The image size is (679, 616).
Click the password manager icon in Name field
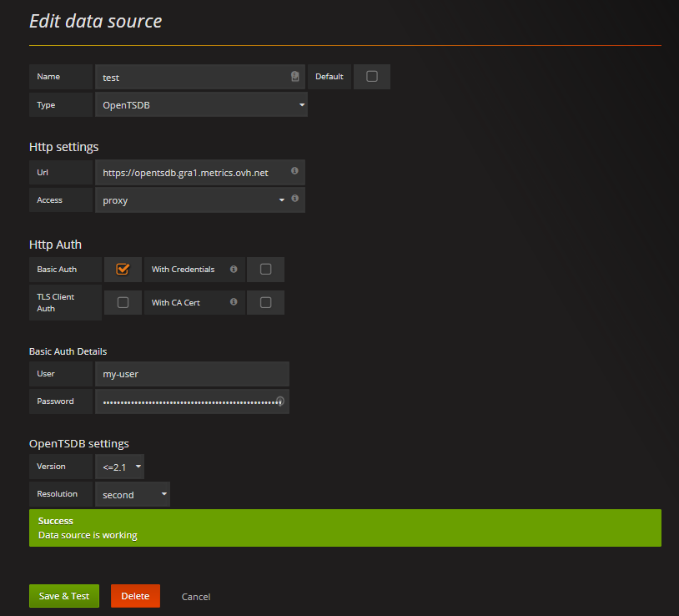click(x=294, y=77)
